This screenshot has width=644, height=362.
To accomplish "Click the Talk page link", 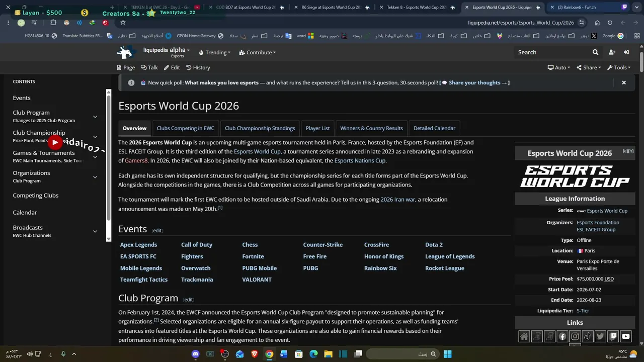I will click(149, 67).
